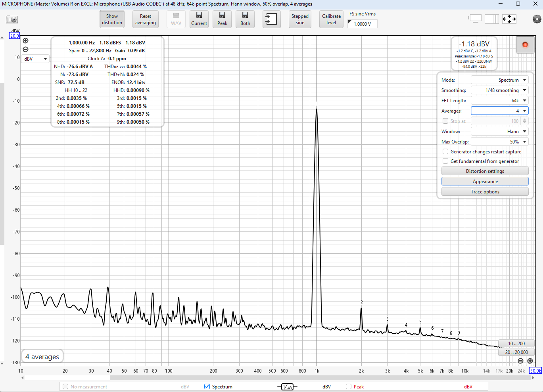Click the import/load arrow icon

(x=271, y=19)
